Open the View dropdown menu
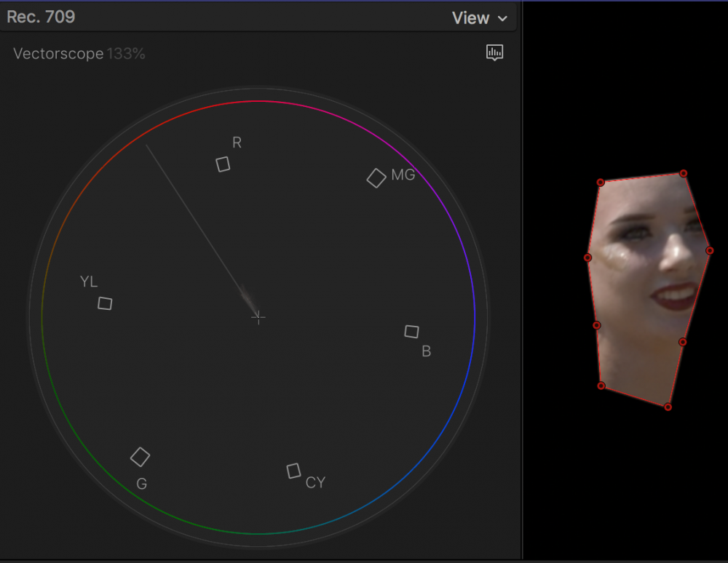The width and height of the screenshot is (728, 563). 479,18
